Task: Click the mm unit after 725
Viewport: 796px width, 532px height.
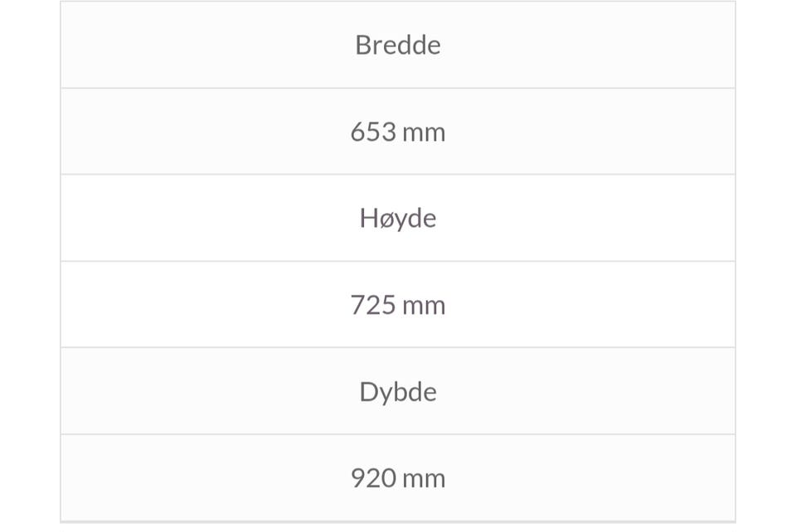Action: pos(424,307)
